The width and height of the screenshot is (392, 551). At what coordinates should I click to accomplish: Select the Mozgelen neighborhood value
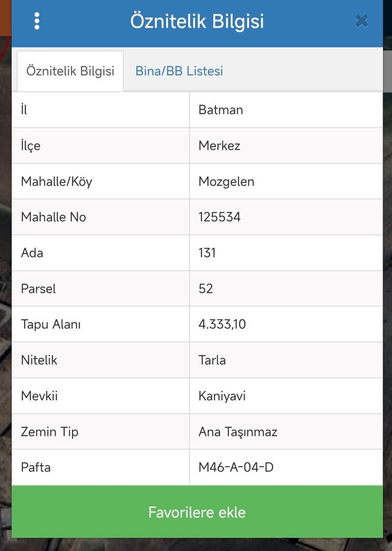pos(227,182)
